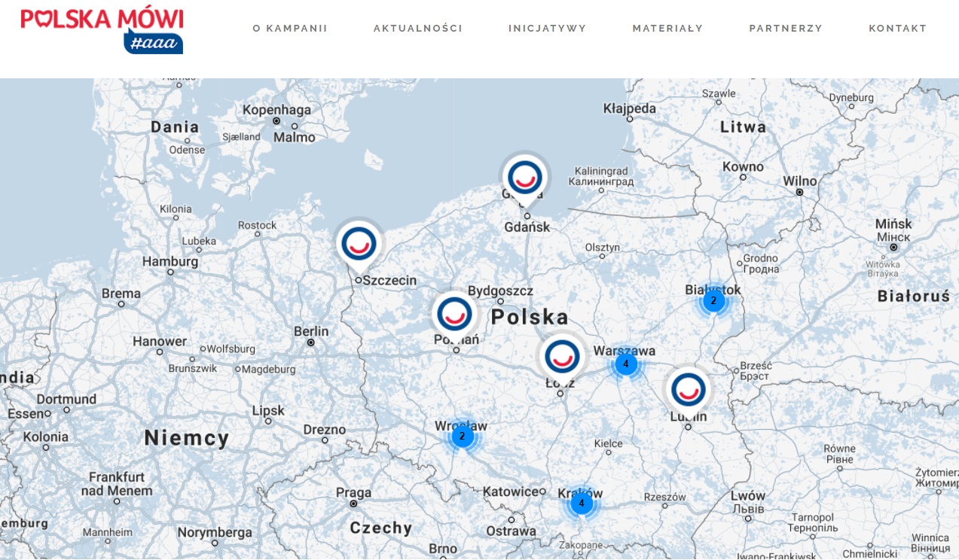Click the Wolfsburg city label
The image size is (959, 560).
[x=231, y=349]
